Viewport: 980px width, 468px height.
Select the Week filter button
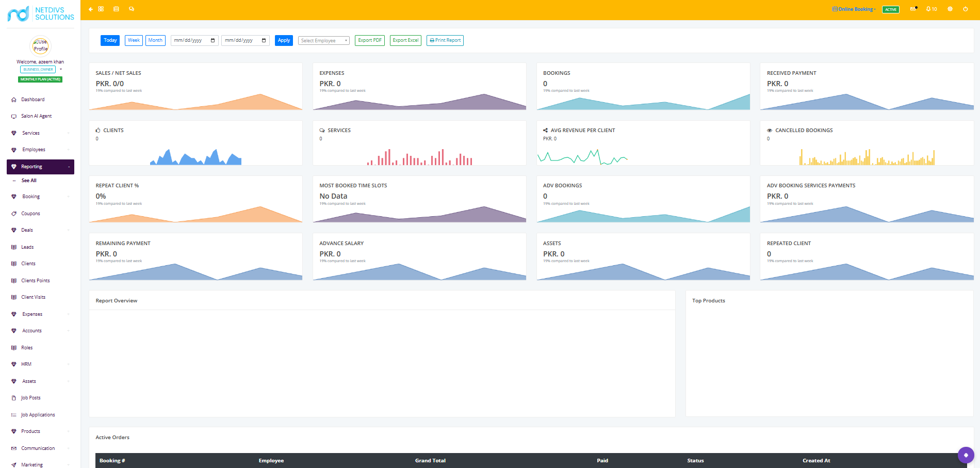tap(134, 40)
